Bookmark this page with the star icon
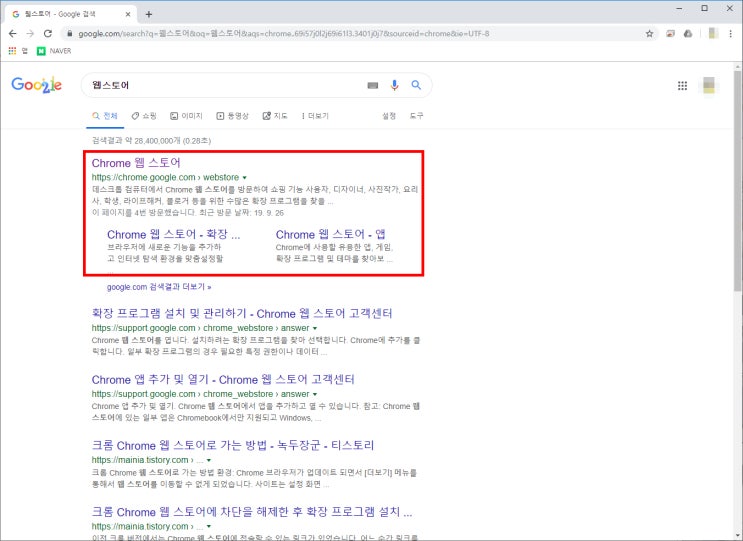Screen dimensions: 743x541 (649, 34)
